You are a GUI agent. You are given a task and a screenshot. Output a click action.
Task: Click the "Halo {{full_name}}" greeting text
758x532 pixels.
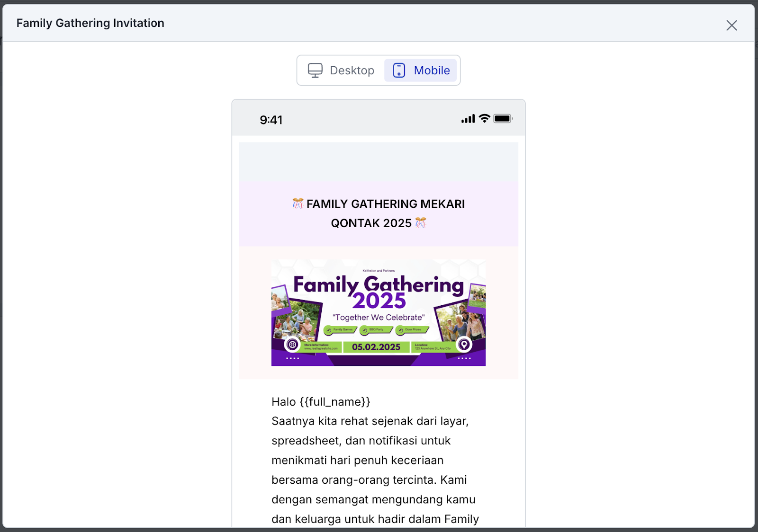pyautogui.click(x=321, y=402)
